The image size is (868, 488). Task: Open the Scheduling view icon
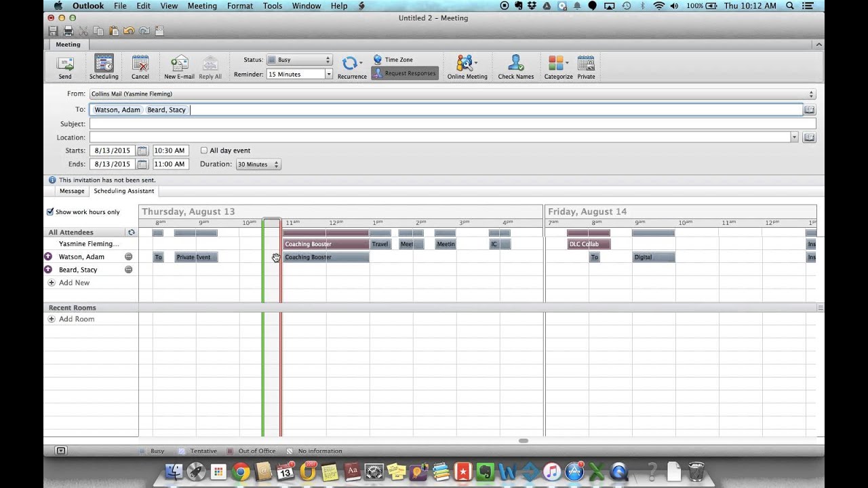104,67
